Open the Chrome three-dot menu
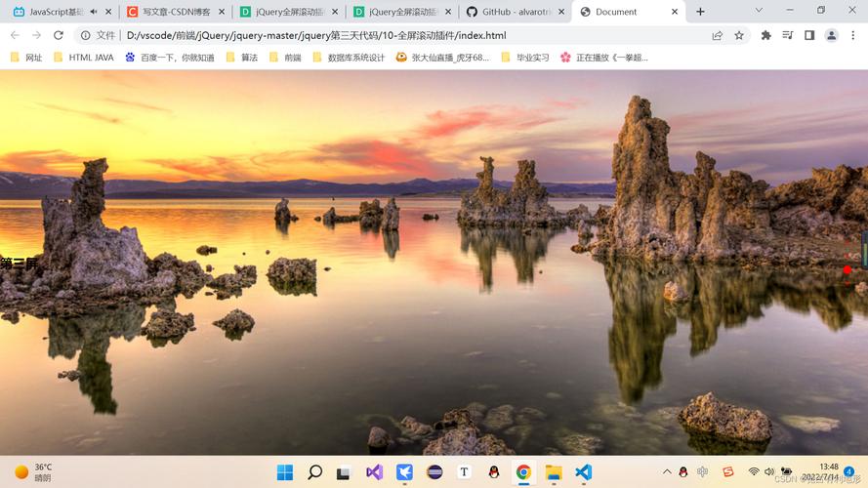 [853, 35]
